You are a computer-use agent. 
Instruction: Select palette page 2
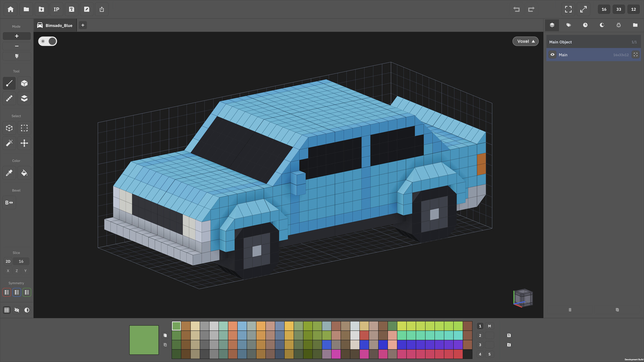(480, 336)
